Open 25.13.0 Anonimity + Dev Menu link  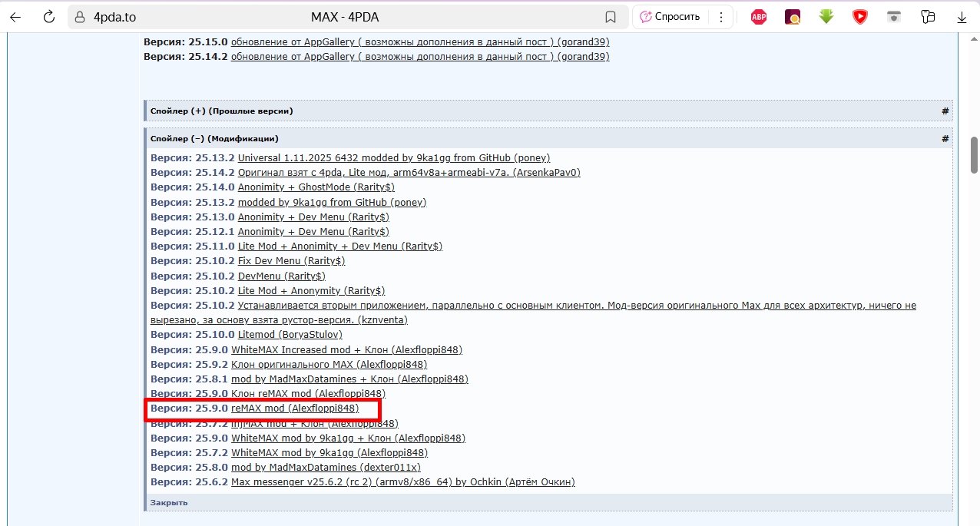313,217
